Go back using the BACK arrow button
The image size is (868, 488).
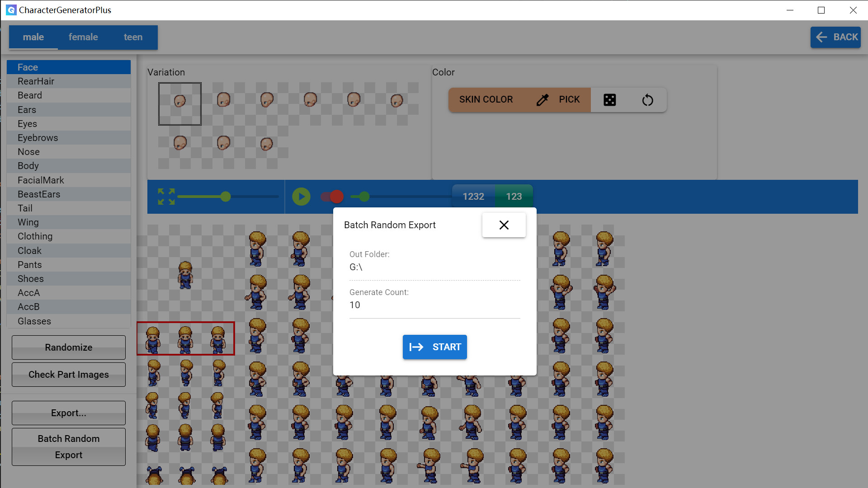click(x=835, y=37)
